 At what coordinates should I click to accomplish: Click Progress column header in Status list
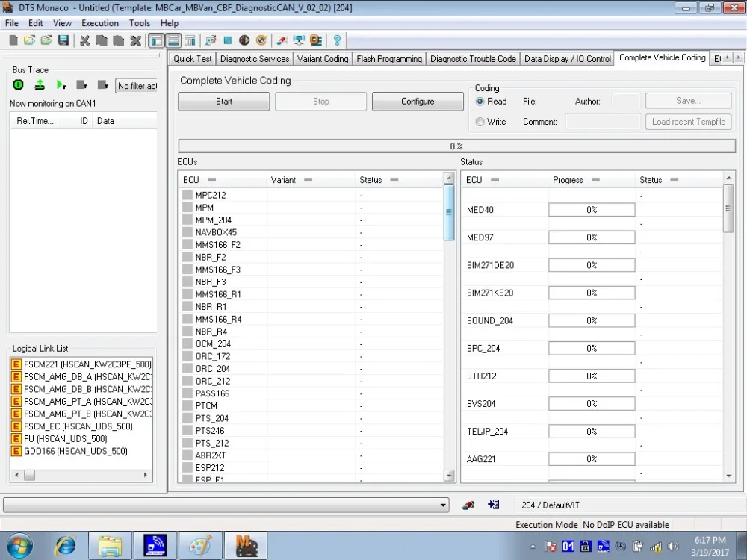tap(591, 179)
